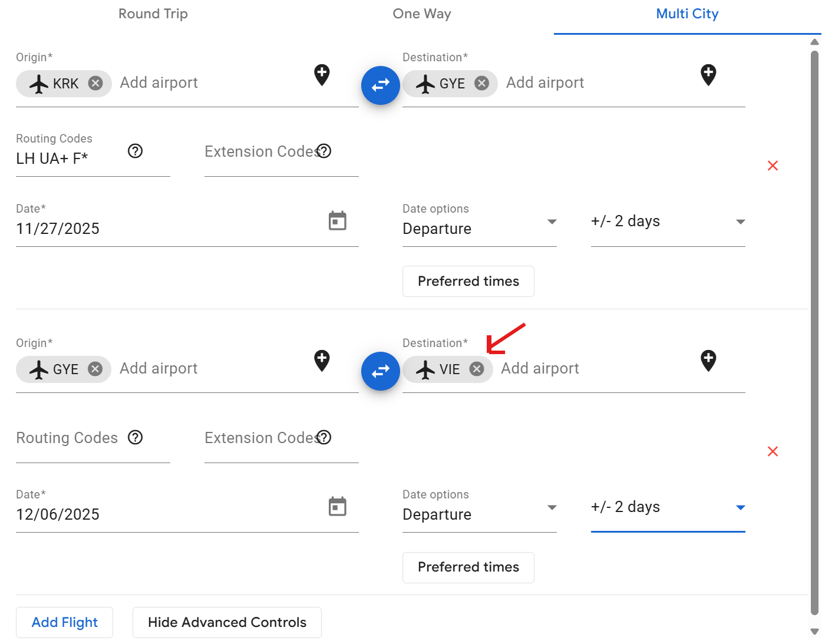Click the empty second flight Routing Codes field
Screen dimensions: 835x644
click(93, 440)
